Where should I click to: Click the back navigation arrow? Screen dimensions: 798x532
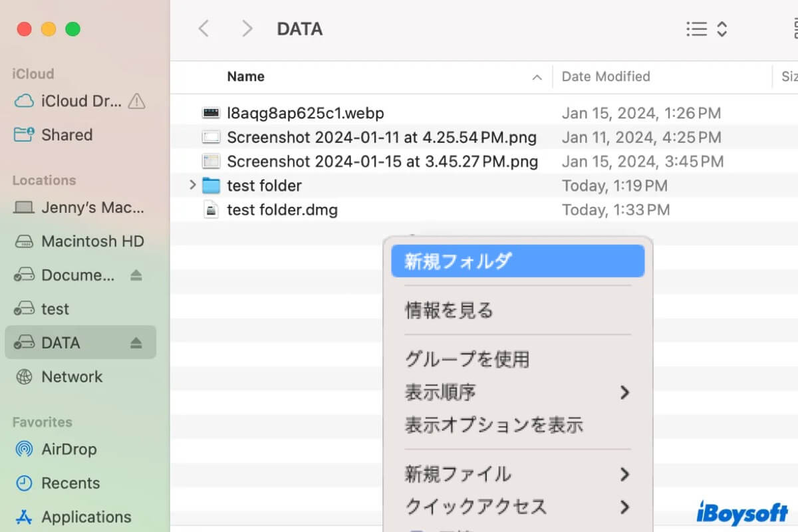[204, 29]
